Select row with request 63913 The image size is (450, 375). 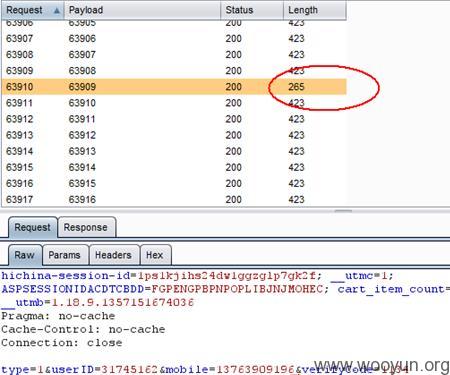[174, 135]
